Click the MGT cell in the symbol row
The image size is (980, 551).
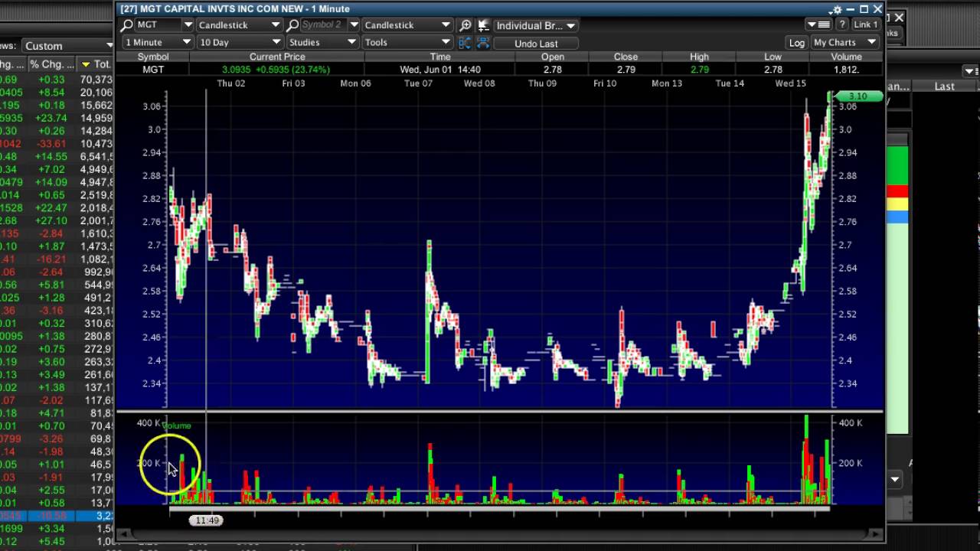pyautogui.click(x=152, y=69)
